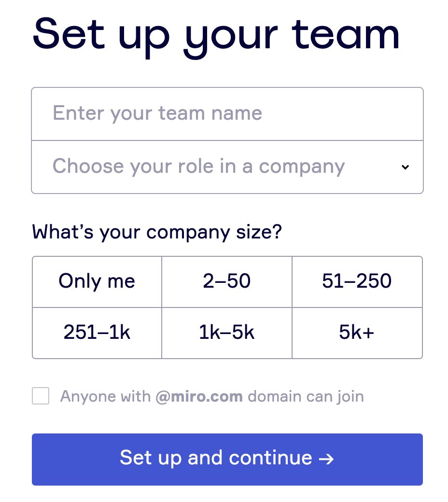
Task: Click the Enter your team name field
Action: pyautogui.click(x=227, y=114)
